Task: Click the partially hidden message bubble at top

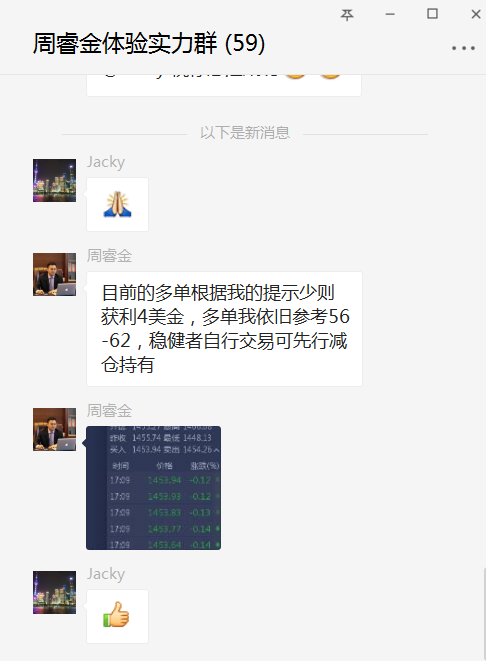Action: [x=224, y=85]
